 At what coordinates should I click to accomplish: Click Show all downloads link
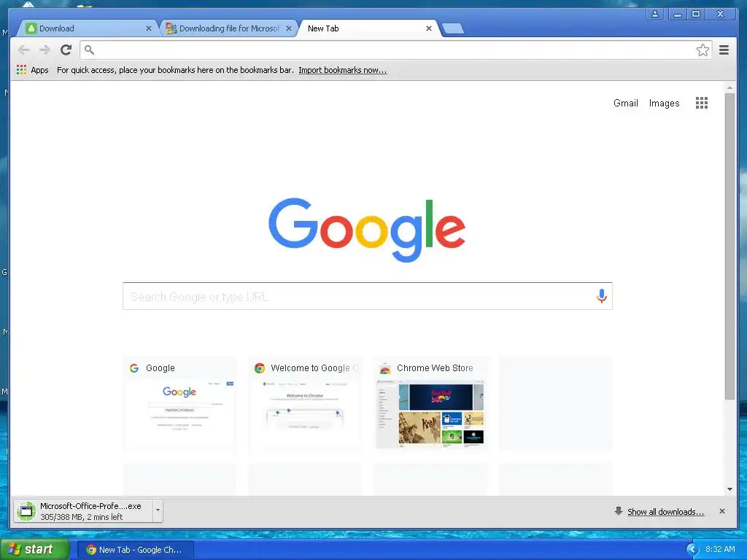[x=665, y=511]
